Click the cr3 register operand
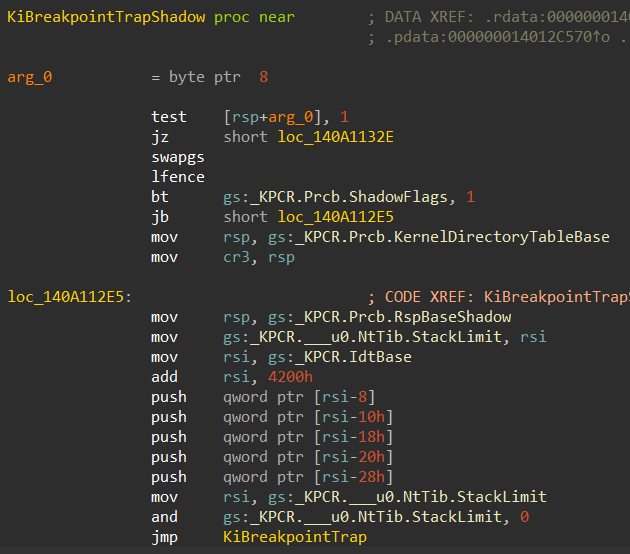630x554 pixels. 236,257
